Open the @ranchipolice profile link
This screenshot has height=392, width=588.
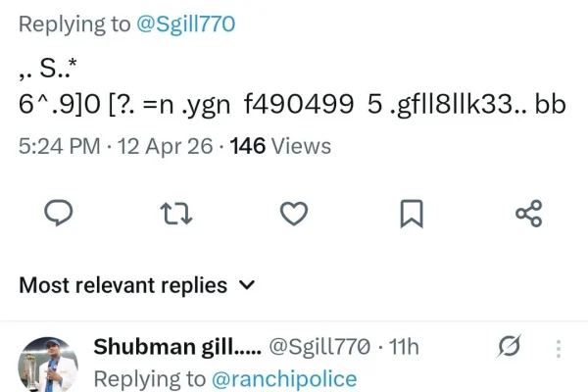click(284, 379)
